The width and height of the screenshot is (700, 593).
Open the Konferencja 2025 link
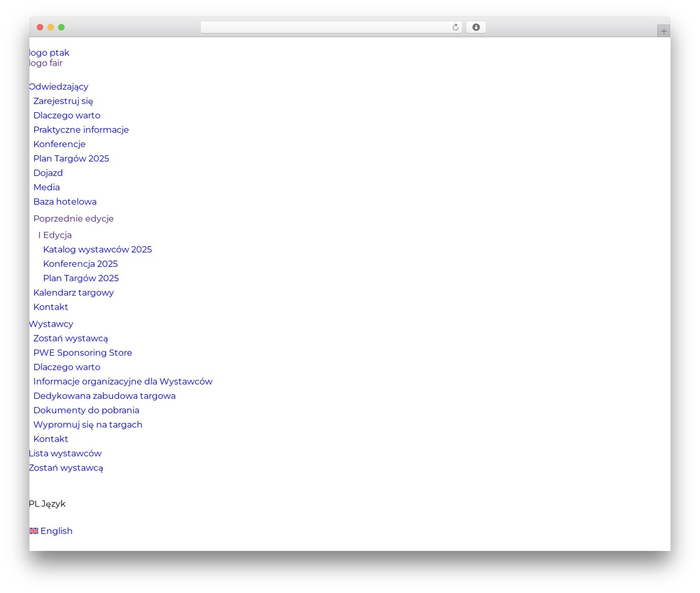tap(80, 264)
